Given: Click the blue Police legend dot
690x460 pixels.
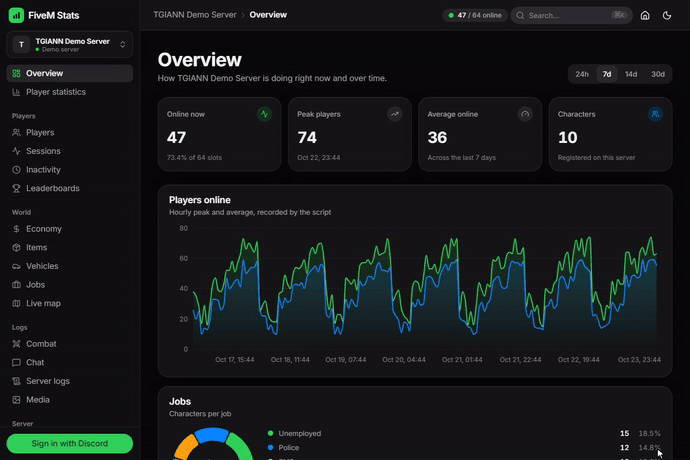Looking at the screenshot, I should tap(271, 447).
